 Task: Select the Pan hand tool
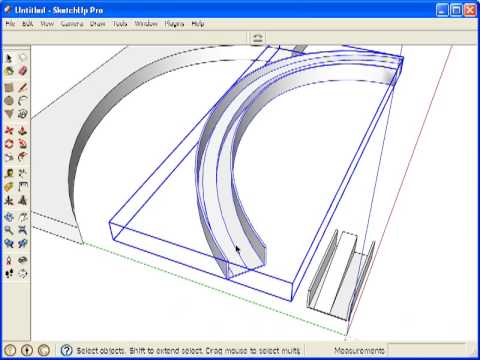(23, 217)
